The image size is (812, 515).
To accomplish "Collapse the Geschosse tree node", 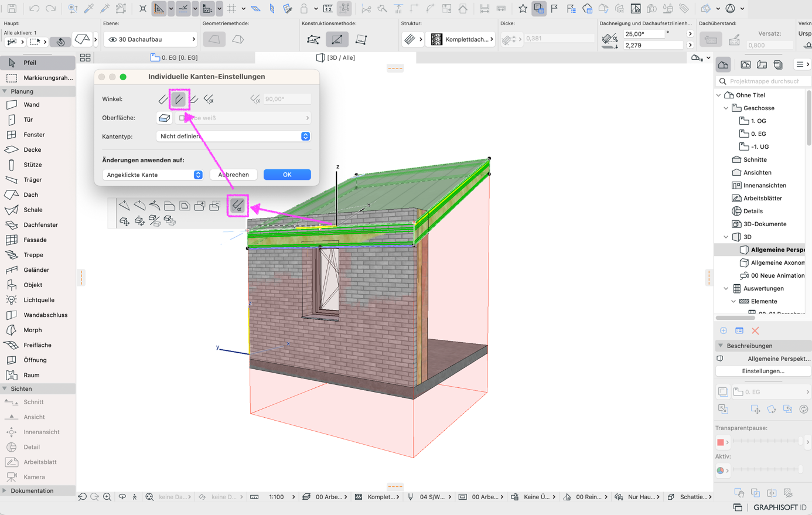I will [726, 108].
